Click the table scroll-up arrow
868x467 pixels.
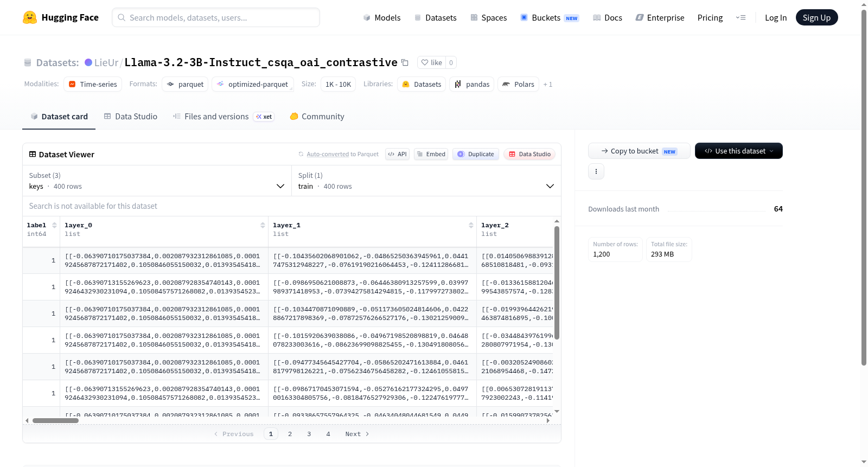click(x=557, y=221)
